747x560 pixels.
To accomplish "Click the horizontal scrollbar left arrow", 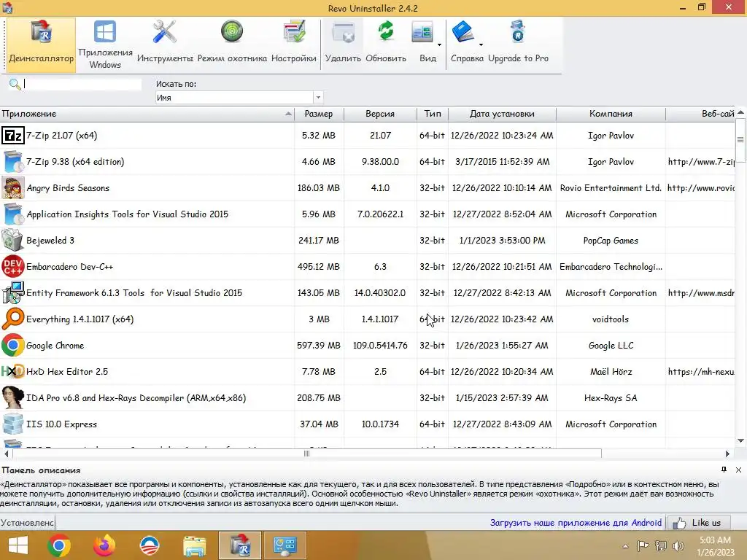I will tap(6, 454).
